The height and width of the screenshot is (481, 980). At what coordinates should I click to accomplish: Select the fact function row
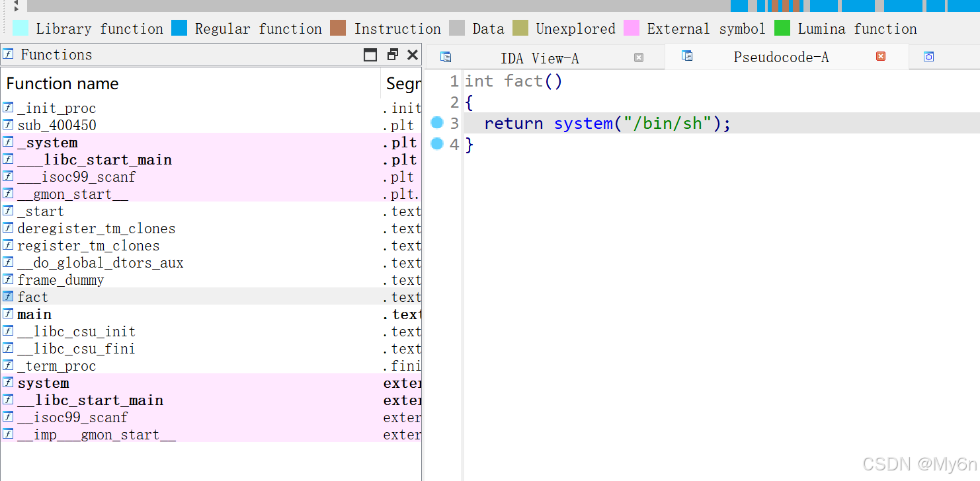pyautogui.click(x=211, y=297)
